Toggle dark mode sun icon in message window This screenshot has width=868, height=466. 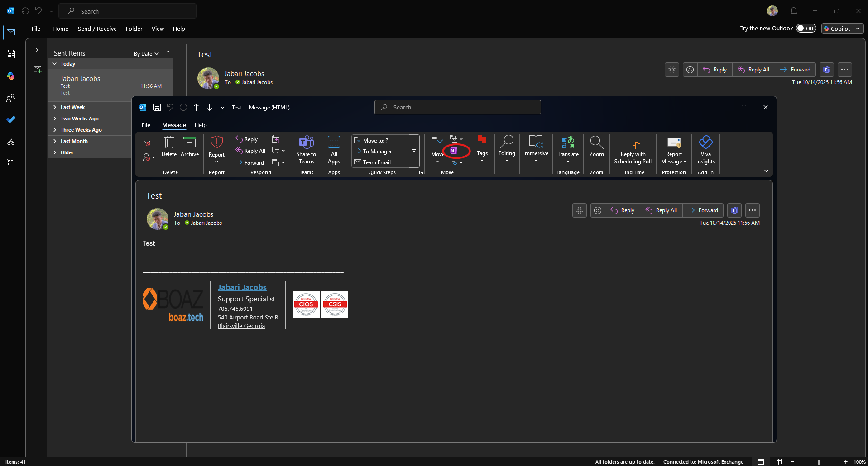pos(580,210)
